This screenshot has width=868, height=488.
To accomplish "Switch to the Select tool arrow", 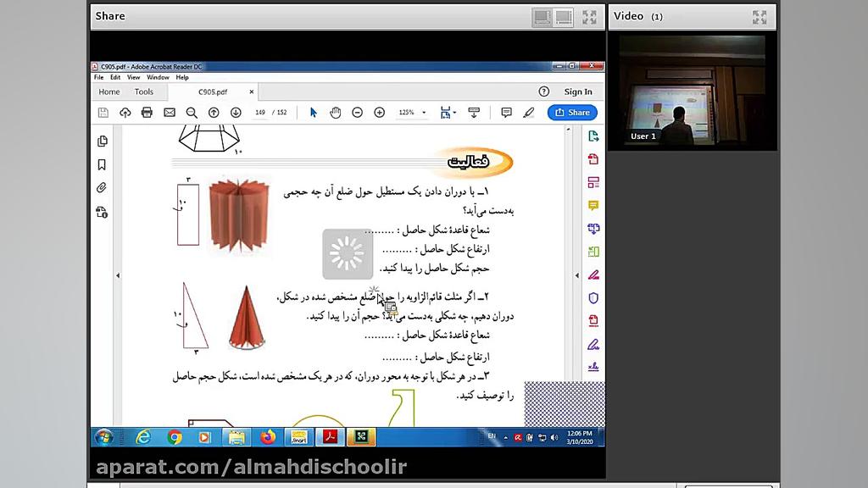I will (314, 112).
